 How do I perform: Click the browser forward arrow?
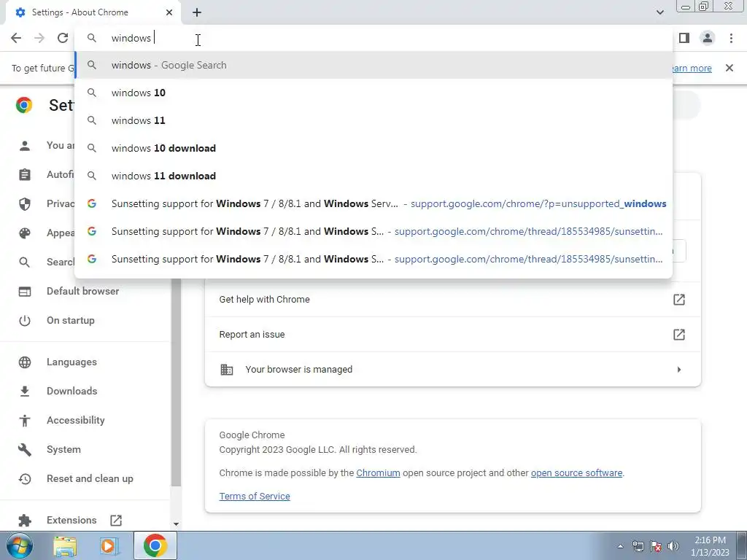point(39,38)
